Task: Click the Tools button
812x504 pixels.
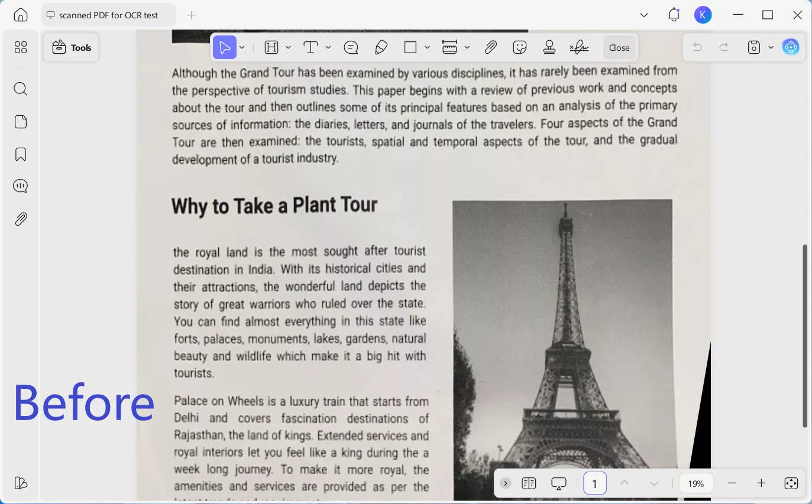Action: 72,48
